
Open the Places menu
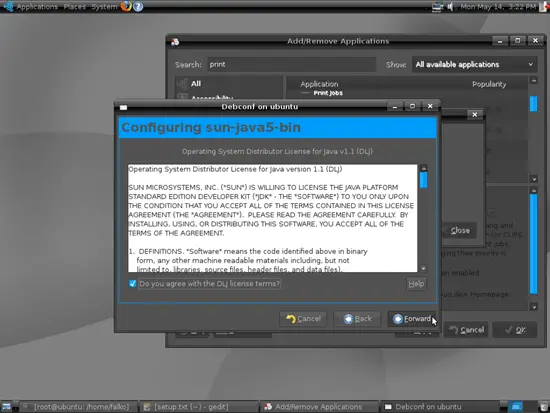pyautogui.click(x=74, y=6)
